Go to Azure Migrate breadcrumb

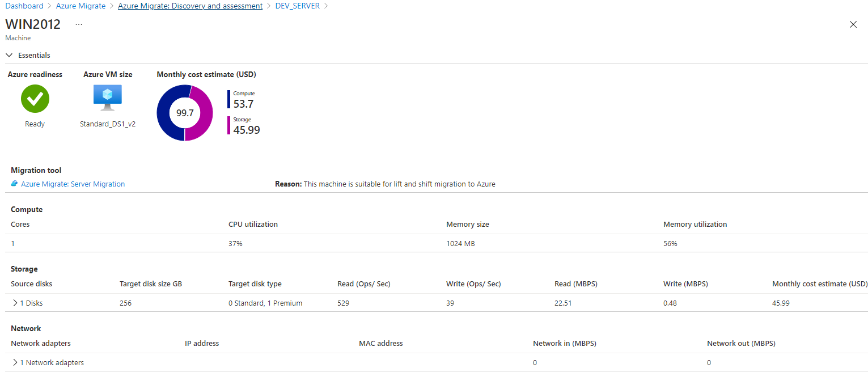[x=81, y=6]
